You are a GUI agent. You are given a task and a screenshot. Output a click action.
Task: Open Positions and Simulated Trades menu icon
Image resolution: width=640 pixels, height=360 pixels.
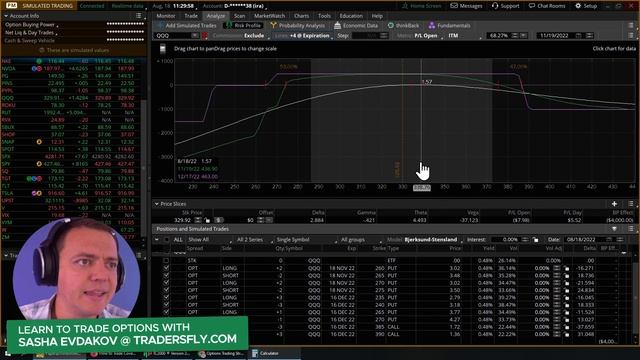point(631,229)
